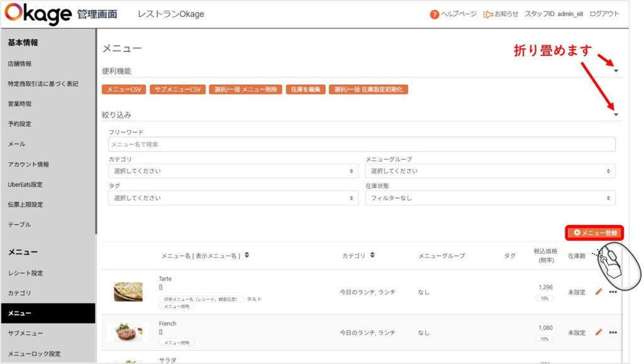Click the Tarte menu thumbnail image
This screenshot has height=364, width=644.
coord(128,292)
